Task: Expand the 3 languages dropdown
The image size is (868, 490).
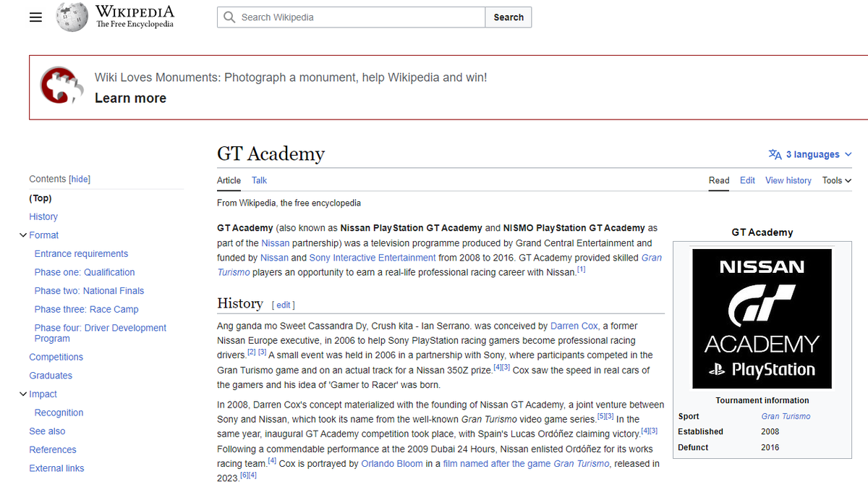Action: [810, 154]
